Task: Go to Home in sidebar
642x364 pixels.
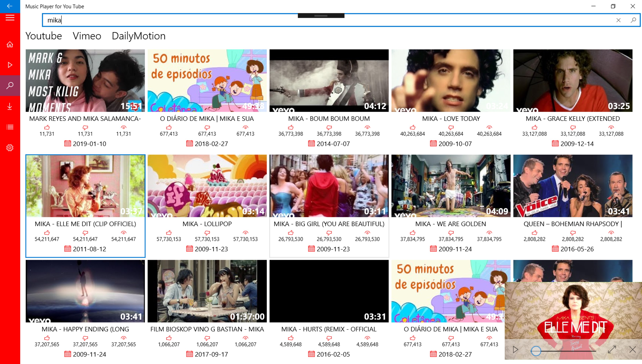Action: click(x=10, y=45)
